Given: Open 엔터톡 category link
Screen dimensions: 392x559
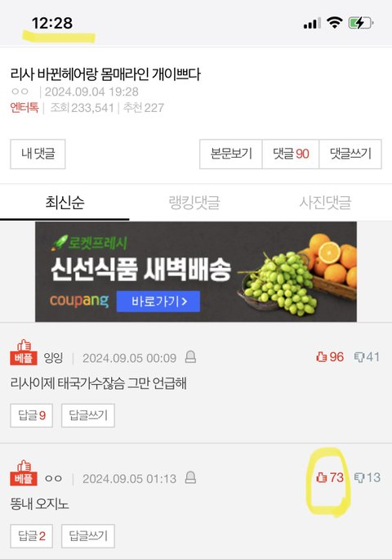Looking at the screenshot, I should (x=24, y=107).
